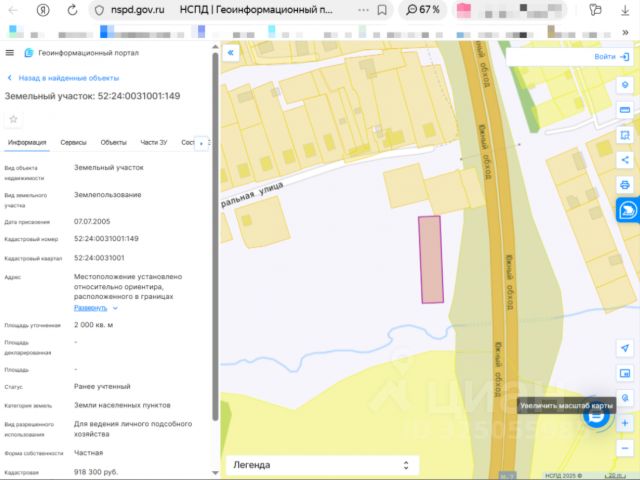
Task: Switch to the Сервисы tab
Action: pos(73,143)
